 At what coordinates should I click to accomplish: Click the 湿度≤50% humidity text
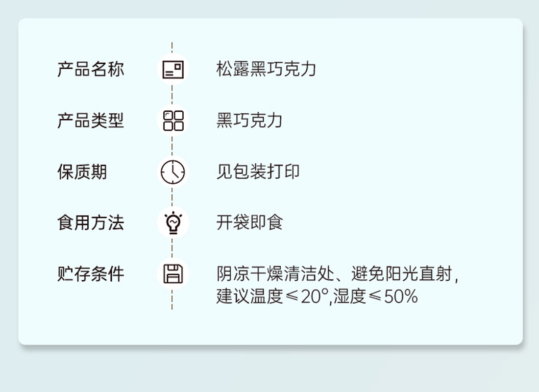(376, 296)
